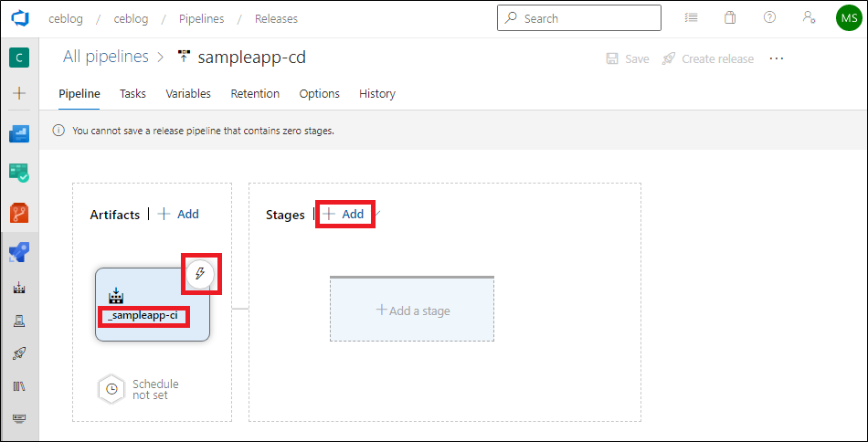
Task: Click the plus icon in the sidebar
Action: click(x=19, y=93)
